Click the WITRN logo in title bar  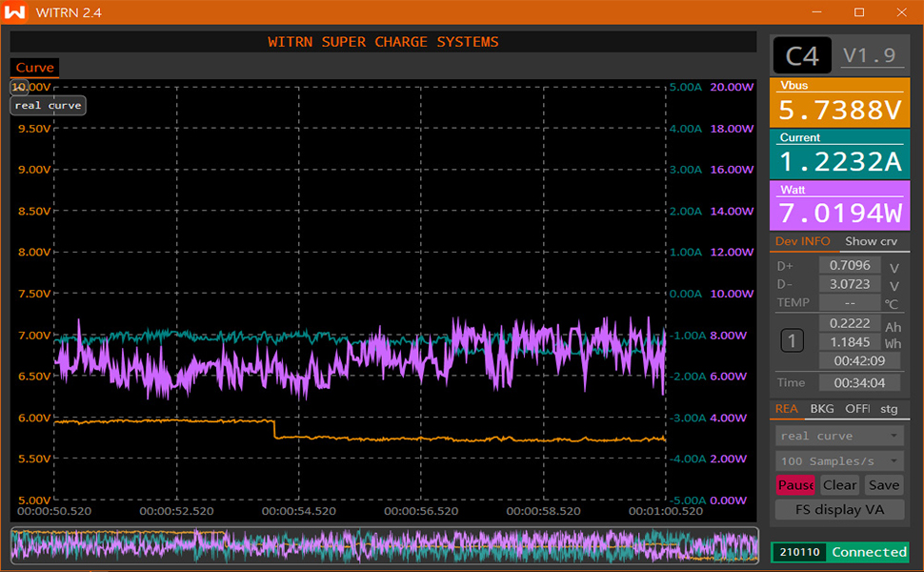16,12
